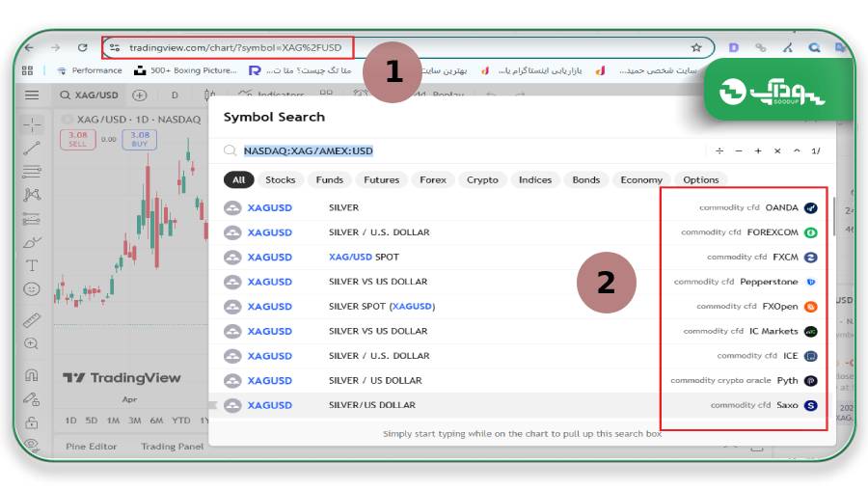Click the multiply operator in search bar
868x490 pixels.
click(777, 150)
